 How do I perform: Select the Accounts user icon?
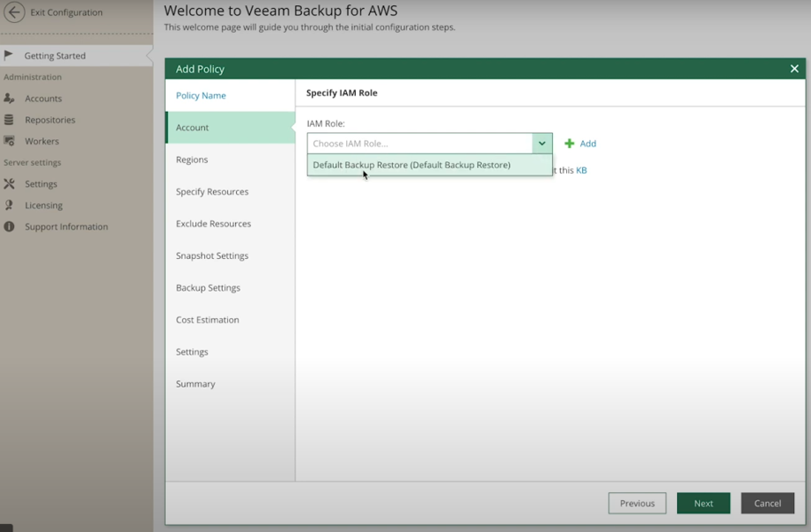(x=11, y=98)
